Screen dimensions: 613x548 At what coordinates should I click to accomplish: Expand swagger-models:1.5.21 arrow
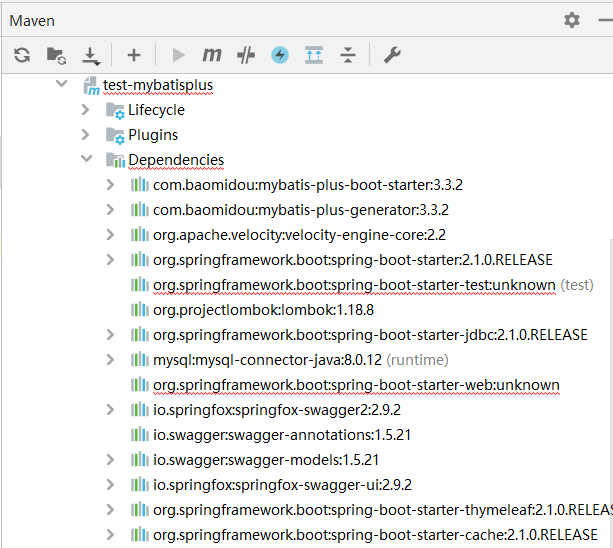pos(110,460)
